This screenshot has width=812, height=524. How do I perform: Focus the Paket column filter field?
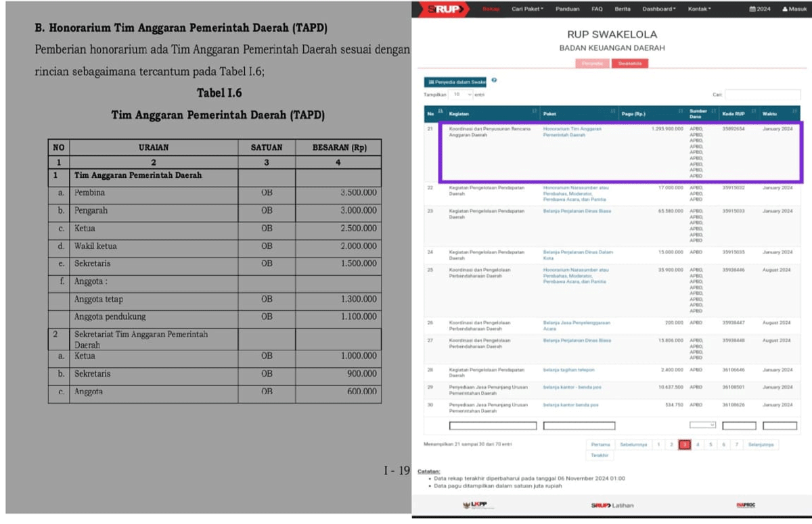pyautogui.click(x=579, y=426)
